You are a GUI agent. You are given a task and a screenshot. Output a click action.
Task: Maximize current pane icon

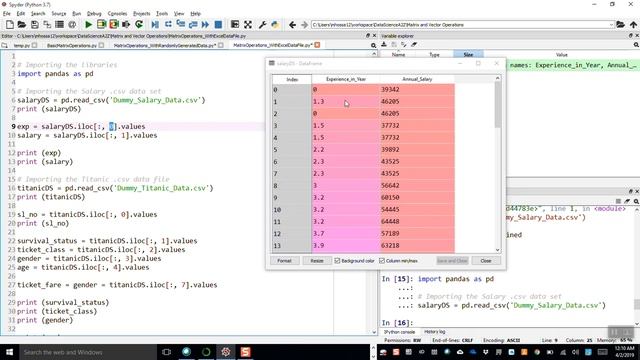click(x=248, y=25)
